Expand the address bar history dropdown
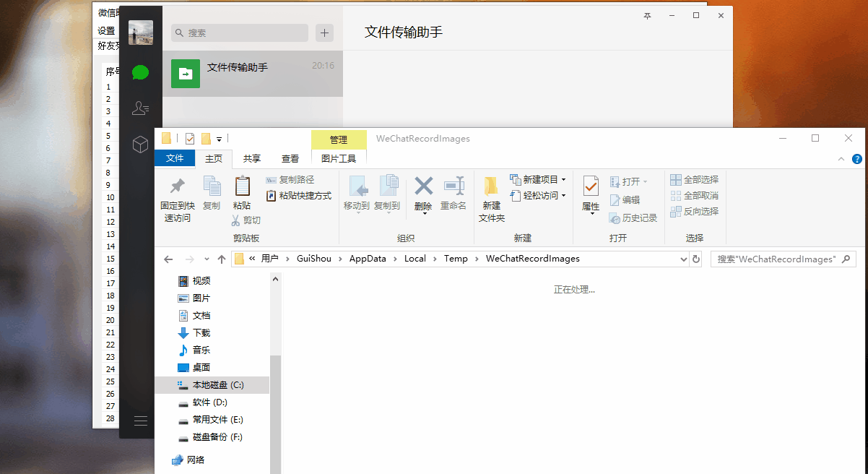This screenshot has height=474, width=868. (684, 259)
